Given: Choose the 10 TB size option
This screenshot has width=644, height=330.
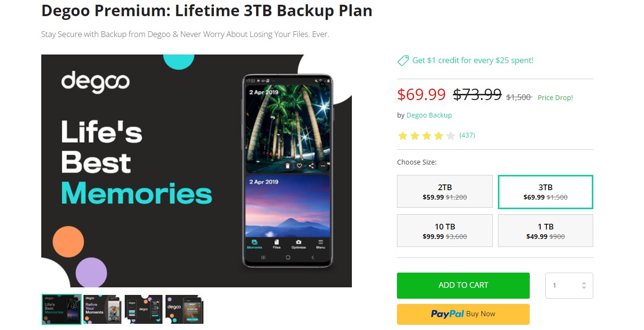Looking at the screenshot, I should 444,231.
